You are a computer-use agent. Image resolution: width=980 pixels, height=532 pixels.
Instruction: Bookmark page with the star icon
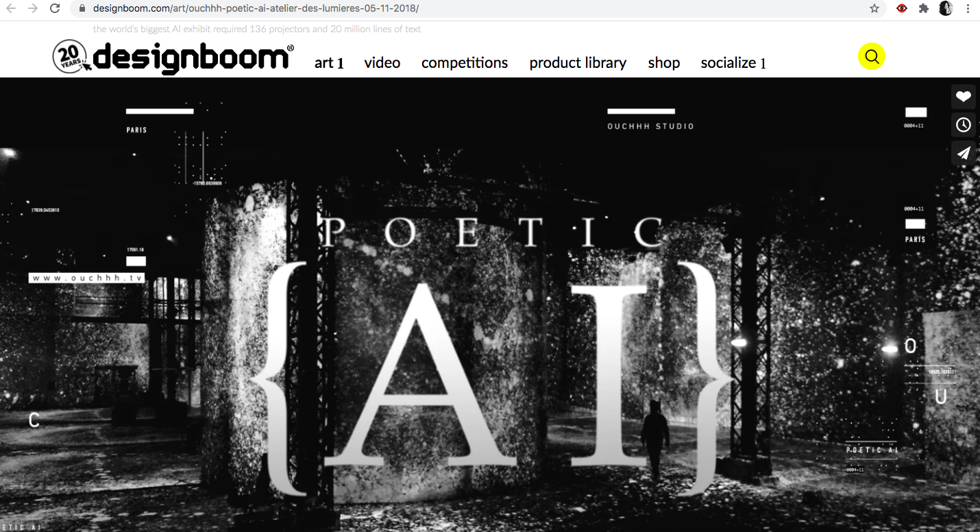874,9
